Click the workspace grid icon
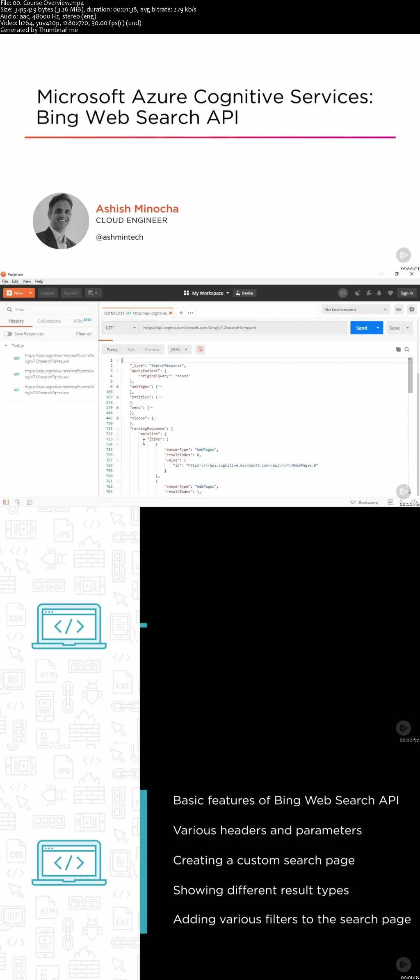420x980 pixels. [186, 293]
